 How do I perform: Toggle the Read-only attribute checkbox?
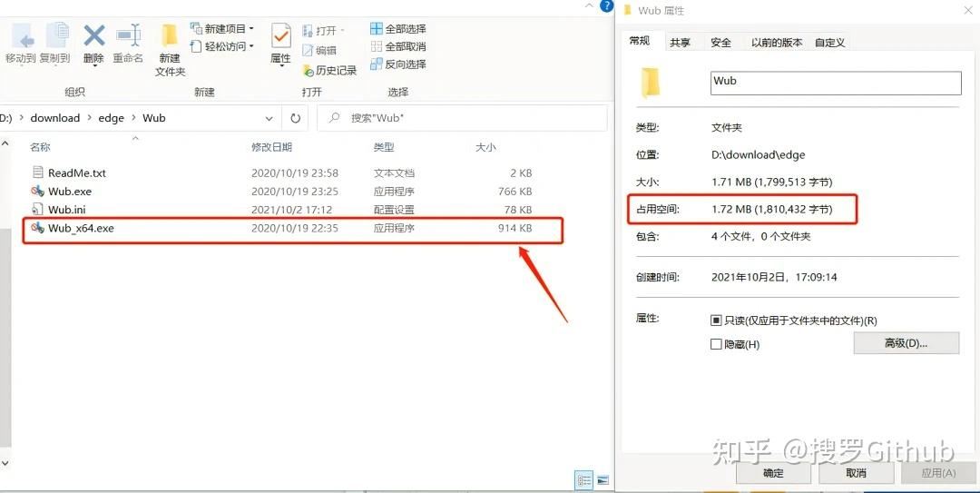point(716,320)
